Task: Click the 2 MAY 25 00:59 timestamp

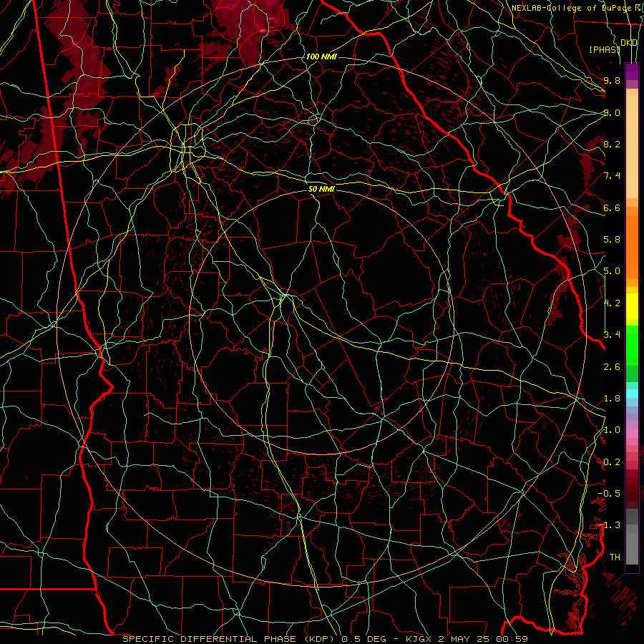Action: (x=484, y=639)
